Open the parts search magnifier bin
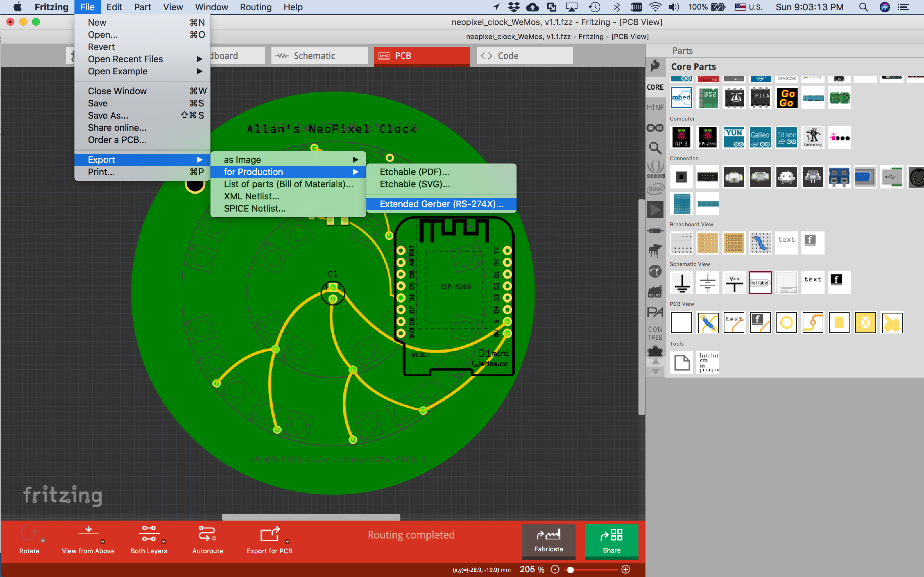This screenshot has height=577, width=924. point(655,148)
